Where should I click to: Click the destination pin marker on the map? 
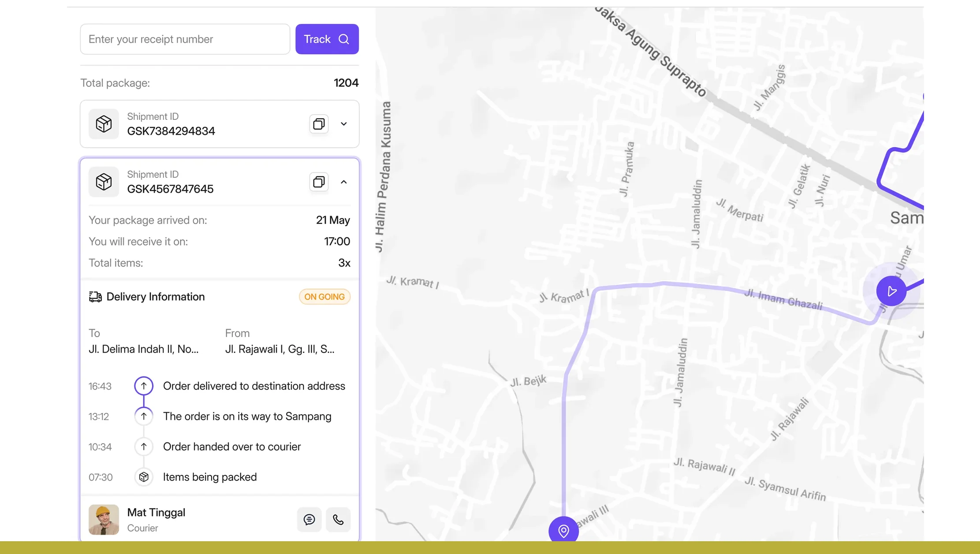pyautogui.click(x=563, y=531)
